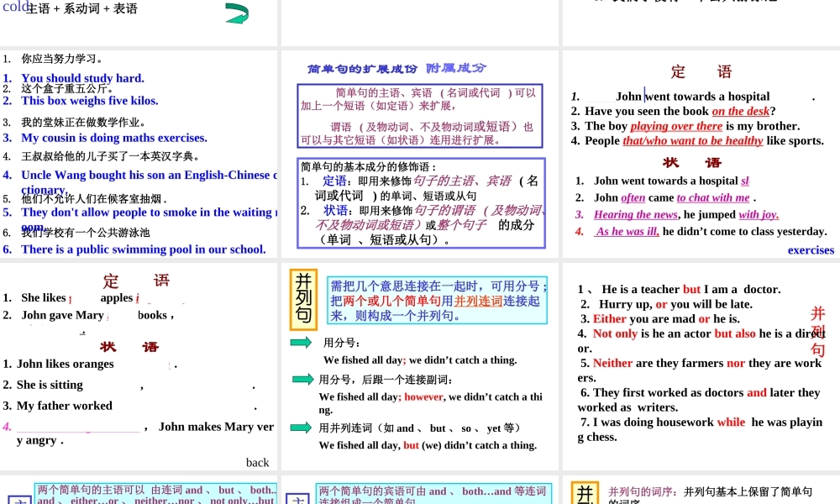Click the sentence "My father worked"

[x=65, y=406]
